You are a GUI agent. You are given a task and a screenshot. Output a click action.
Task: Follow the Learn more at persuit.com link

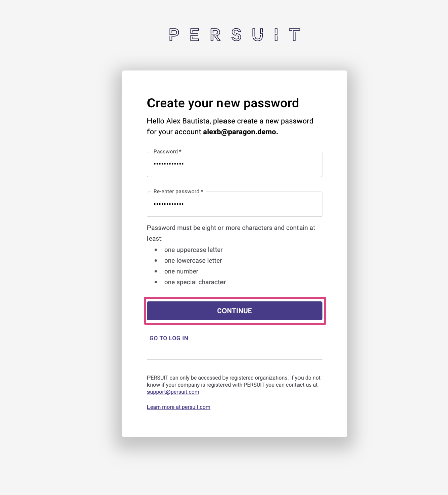point(179,407)
